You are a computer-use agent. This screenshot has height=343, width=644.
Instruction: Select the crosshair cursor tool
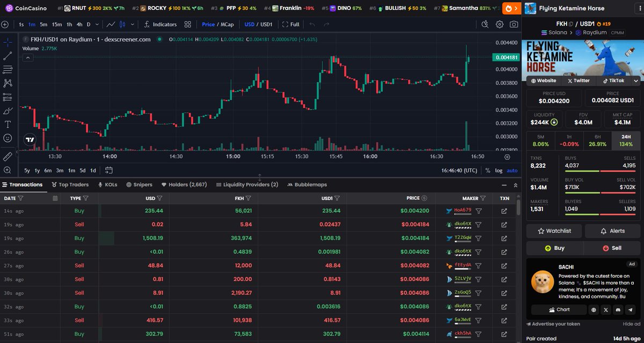pos(8,41)
